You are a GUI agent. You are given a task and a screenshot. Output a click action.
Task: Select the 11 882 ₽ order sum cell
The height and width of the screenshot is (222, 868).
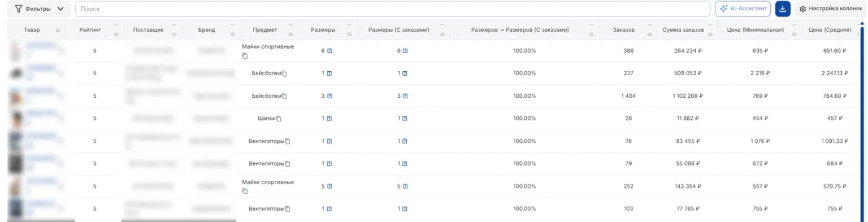(688, 119)
